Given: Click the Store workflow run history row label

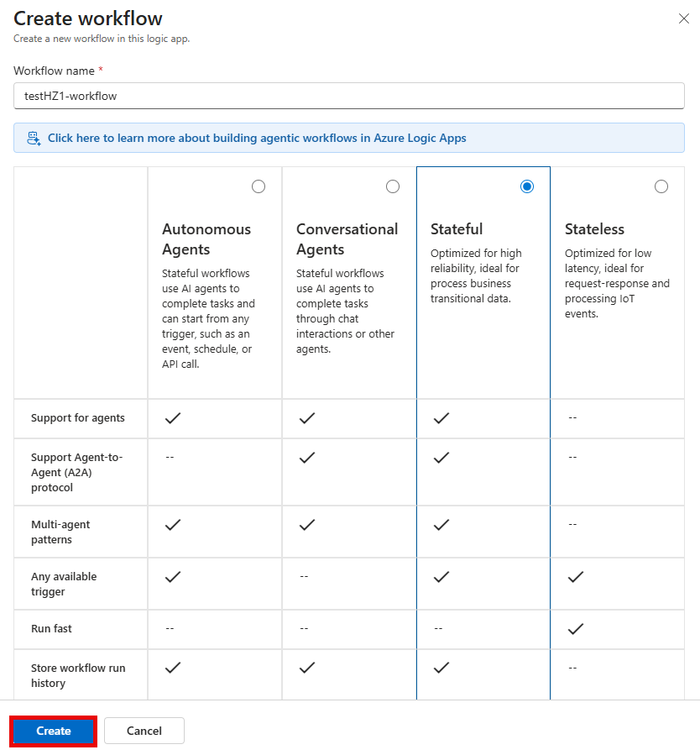Looking at the screenshot, I should tap(77, 674).
